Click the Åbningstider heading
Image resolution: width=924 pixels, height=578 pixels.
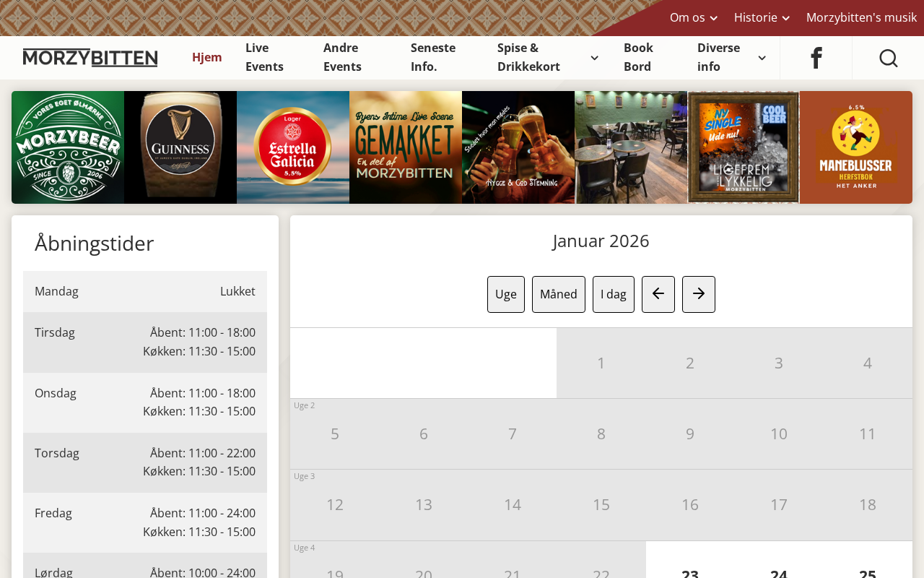click(95, 243)
